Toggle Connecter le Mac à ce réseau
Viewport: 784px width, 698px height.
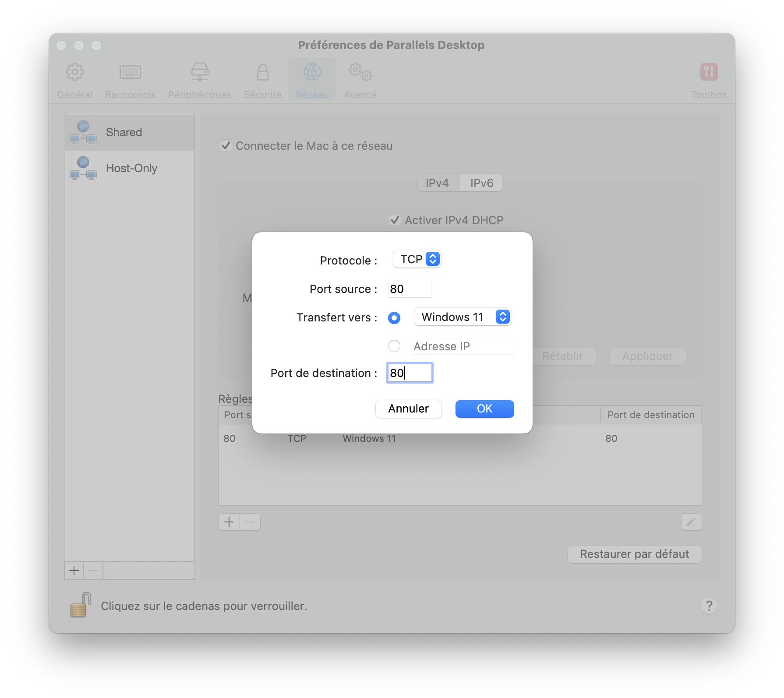[x=226, y=145]
